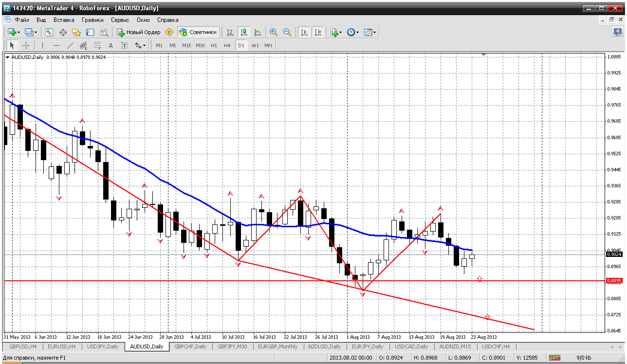Expand the Templates dropdown arrow
627x364 pixels.
click(x=375, y=32)
